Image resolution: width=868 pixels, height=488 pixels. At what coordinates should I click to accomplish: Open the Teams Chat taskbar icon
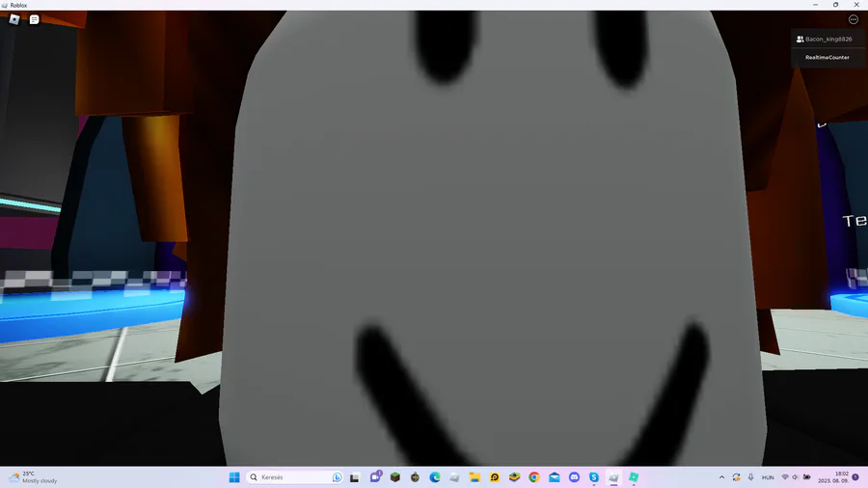tap(376, 477)
